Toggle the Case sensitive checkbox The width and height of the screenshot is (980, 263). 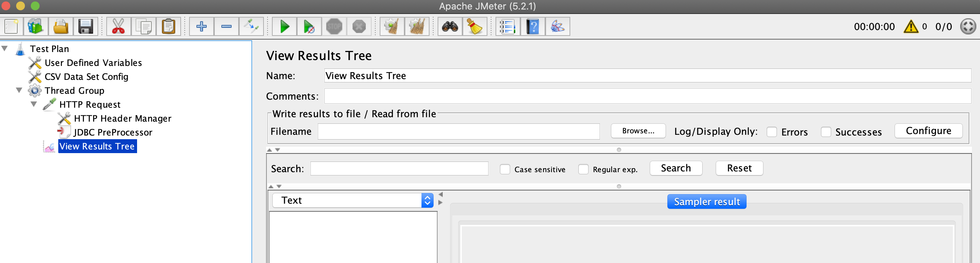pyautogui.click(x=505, y=169)
